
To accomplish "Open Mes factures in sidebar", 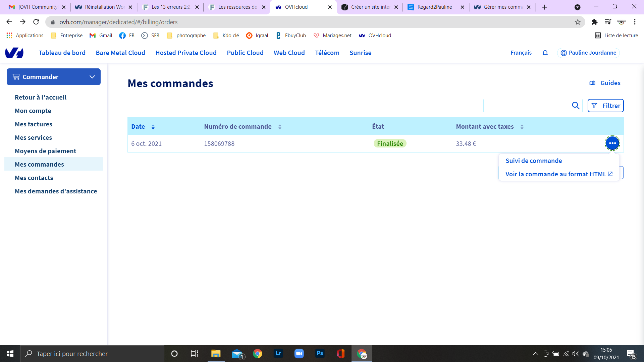I will point(34,124).
